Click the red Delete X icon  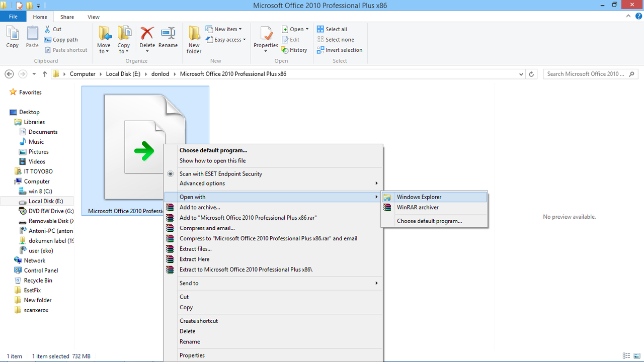[x=147, y=34]
